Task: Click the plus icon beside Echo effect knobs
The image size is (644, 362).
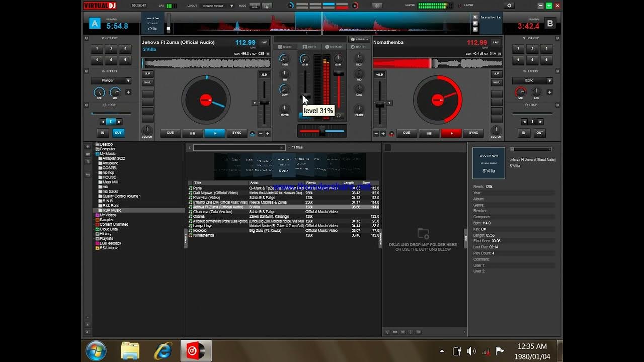Action: point(549,93)
